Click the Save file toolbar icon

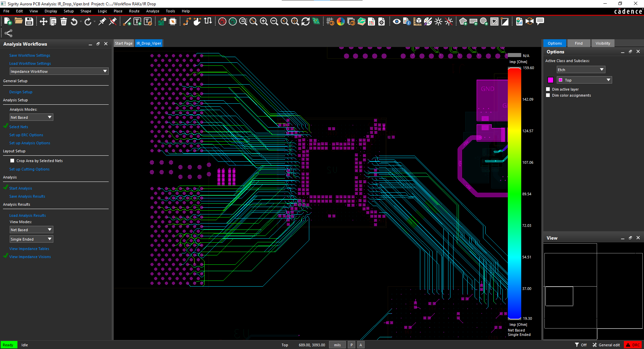click(29, 21)
